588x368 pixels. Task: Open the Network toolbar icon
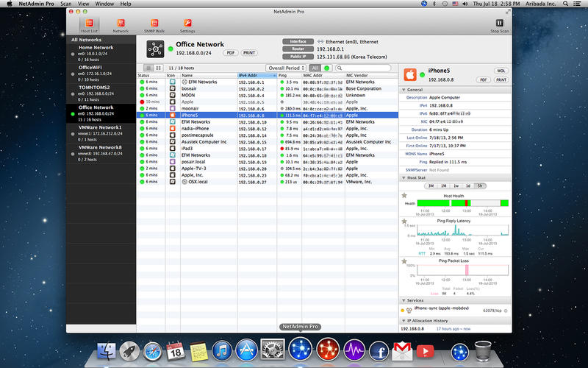[x=121, y=25]
